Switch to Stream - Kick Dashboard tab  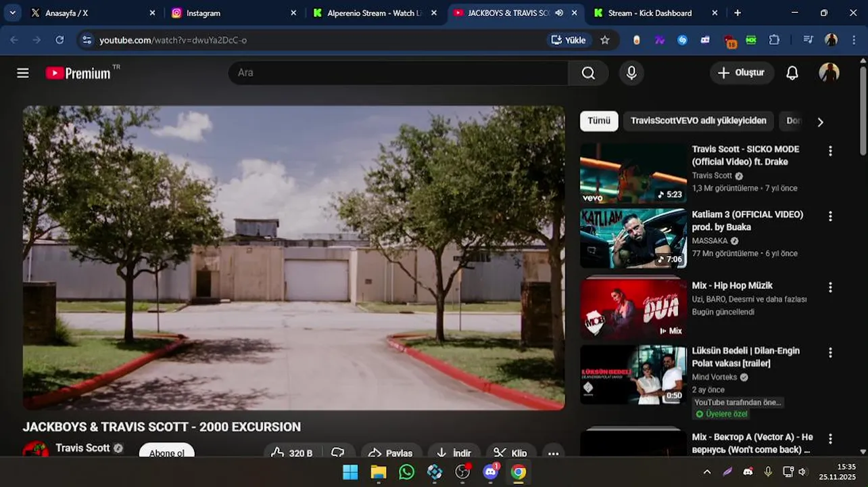656,13
